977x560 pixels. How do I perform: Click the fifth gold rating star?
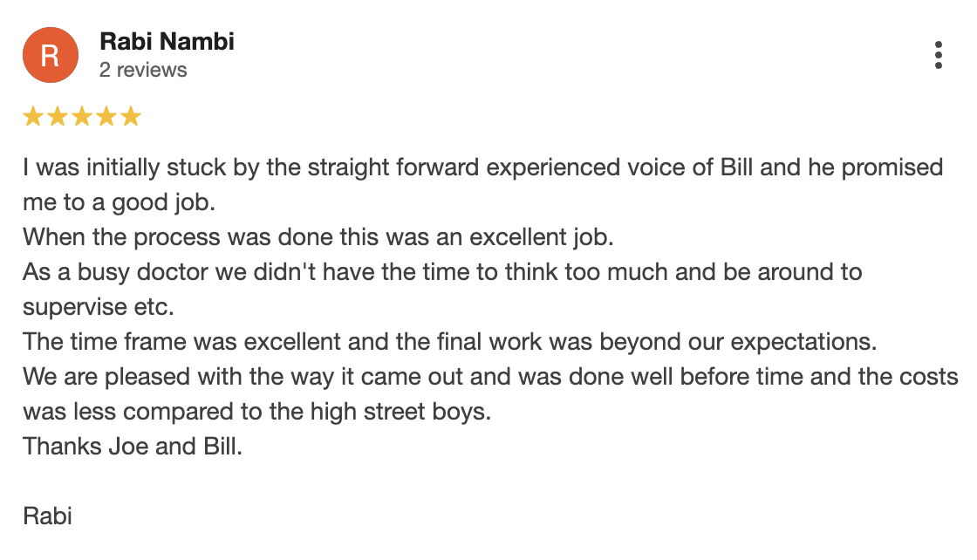131,117
